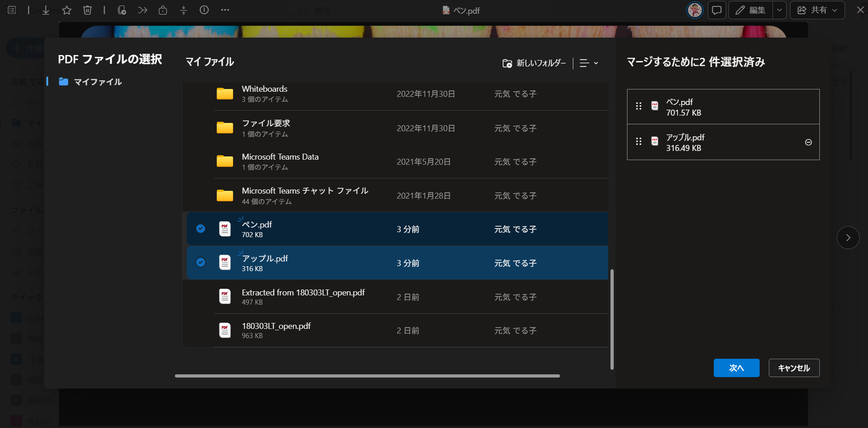The width and height of the screenshot is (868, 428).
Task: Click the horizontal scrollbar under the file list
Action: point(367,376)
